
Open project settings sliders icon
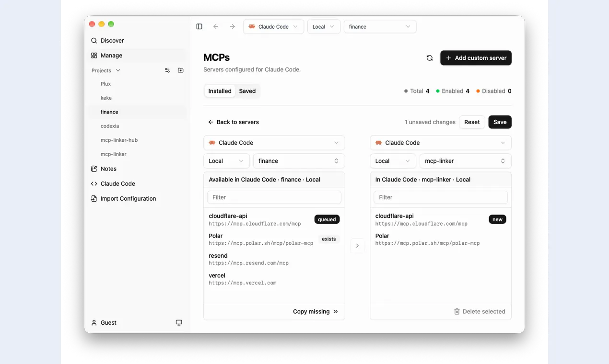pyautogui.click(x=167, y=70)
